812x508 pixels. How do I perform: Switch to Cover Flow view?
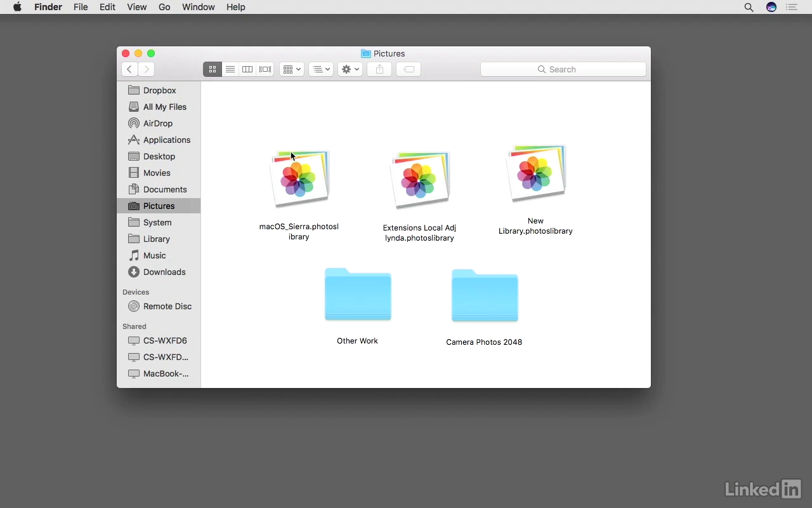pos(265,69)
